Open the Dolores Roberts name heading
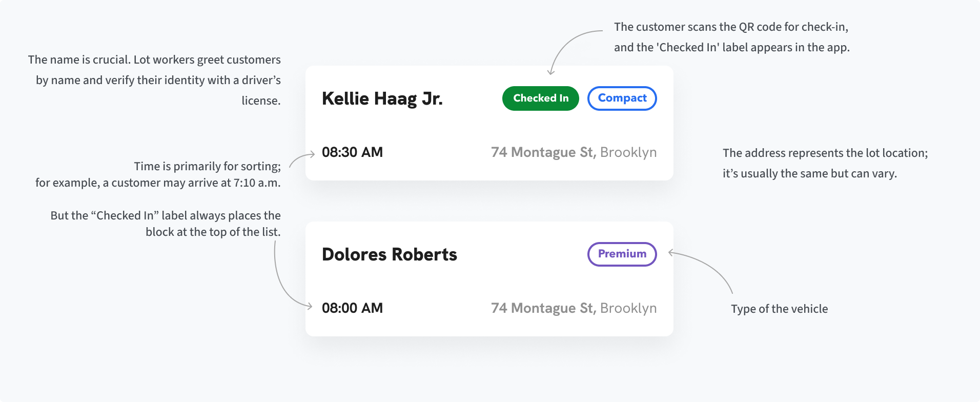The width and height of the screenshot is (980, 402). (x=389, y=254)
